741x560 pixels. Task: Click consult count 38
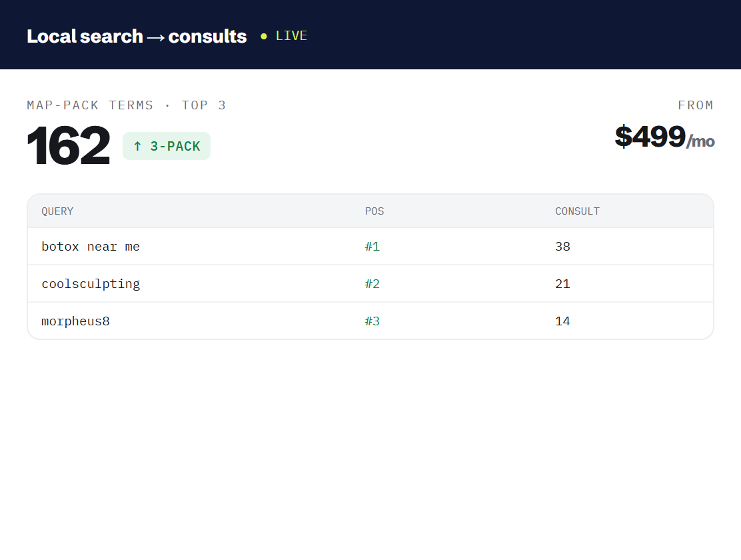click(x=562, y=247)
